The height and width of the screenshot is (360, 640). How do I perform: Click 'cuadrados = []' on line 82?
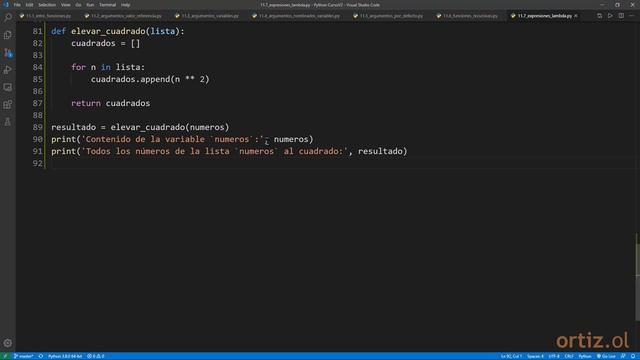click(106, 43)
